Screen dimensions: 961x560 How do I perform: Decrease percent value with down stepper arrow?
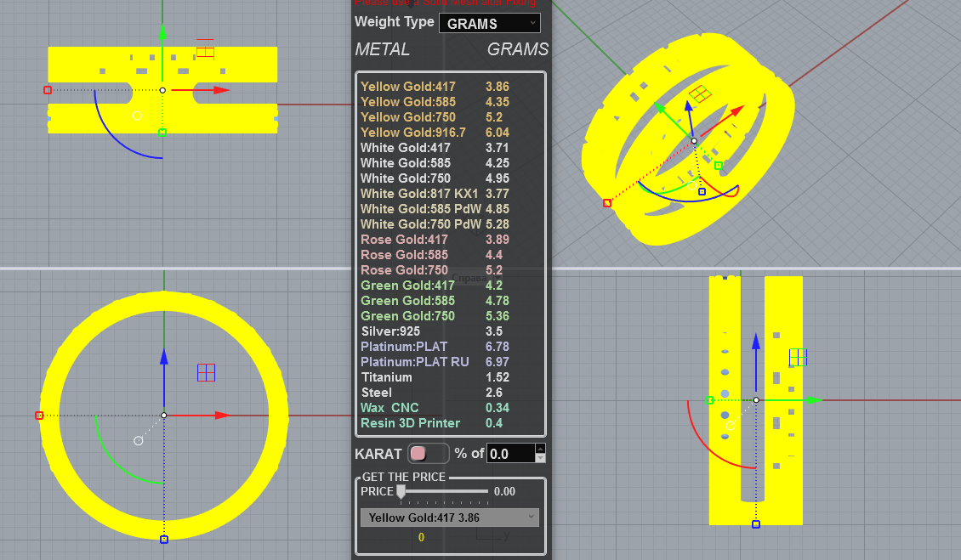click(540, 458)
